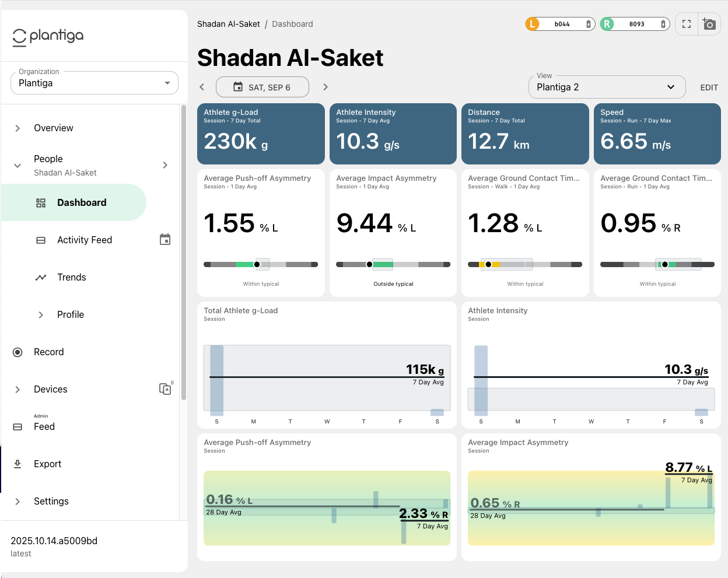Open the Record page
Image resolution: width=728 pixels, height=578 pixels.
point(49,352)
